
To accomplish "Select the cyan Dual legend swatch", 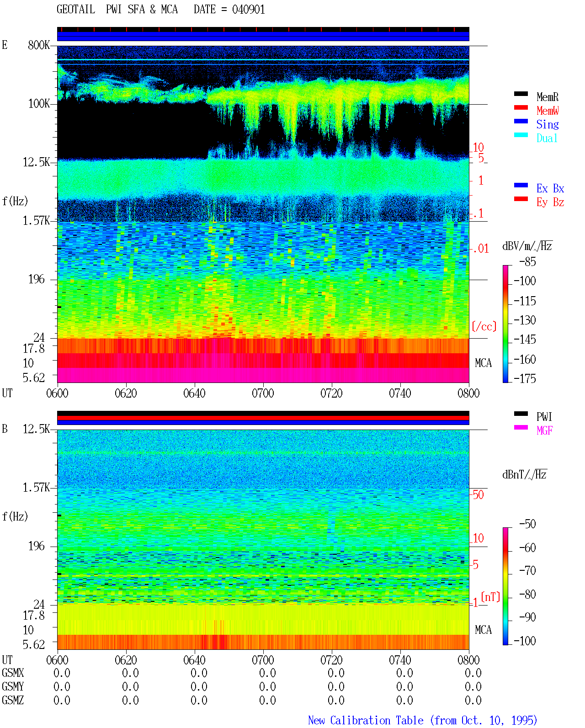I will [521, 135].
